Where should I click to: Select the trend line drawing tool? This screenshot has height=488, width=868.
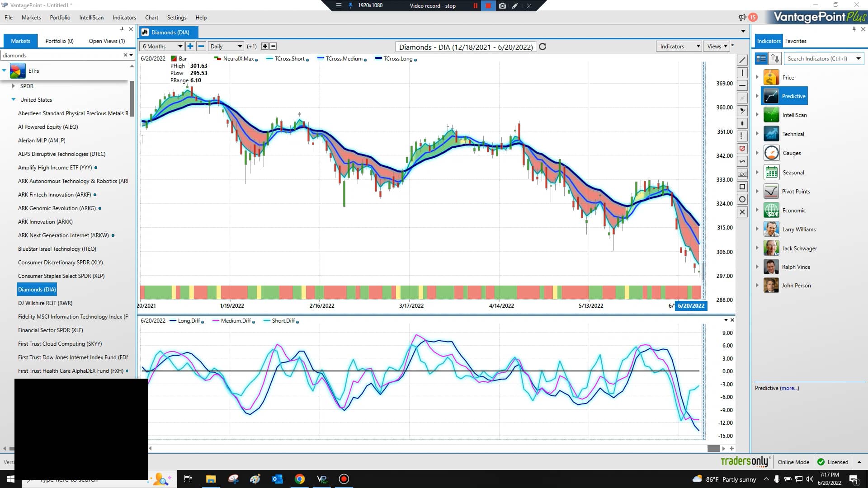(x=742, y=60)
